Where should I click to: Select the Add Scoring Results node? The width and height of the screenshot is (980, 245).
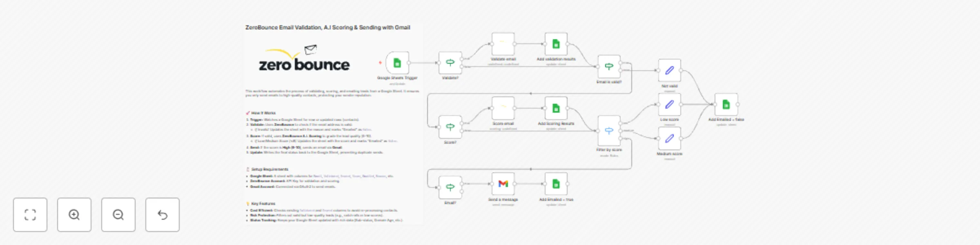pyautogui.click(x=556, y=108)
